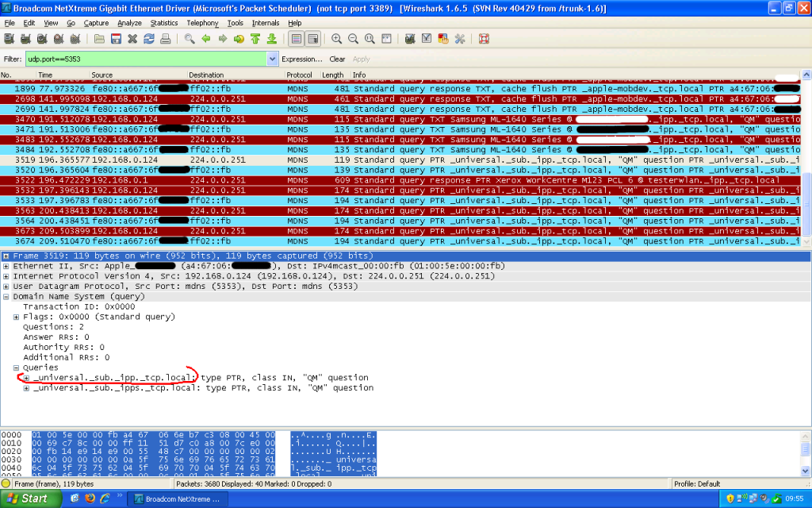Go back in packet history
The image size is (812, 508).
click(206, 39)
